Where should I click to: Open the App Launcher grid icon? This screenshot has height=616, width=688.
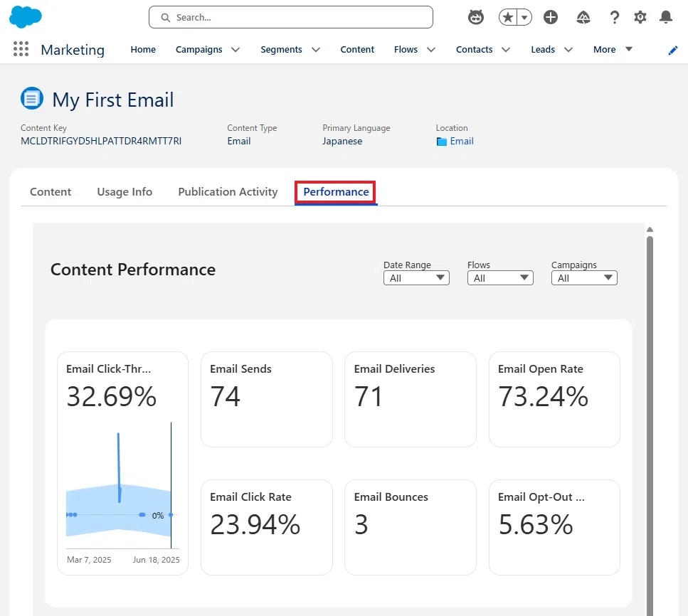click(21, 48)
